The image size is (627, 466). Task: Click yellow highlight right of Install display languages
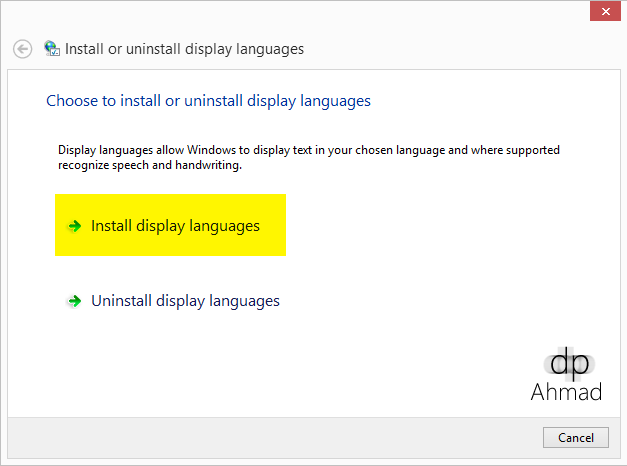tap(273, 226)
